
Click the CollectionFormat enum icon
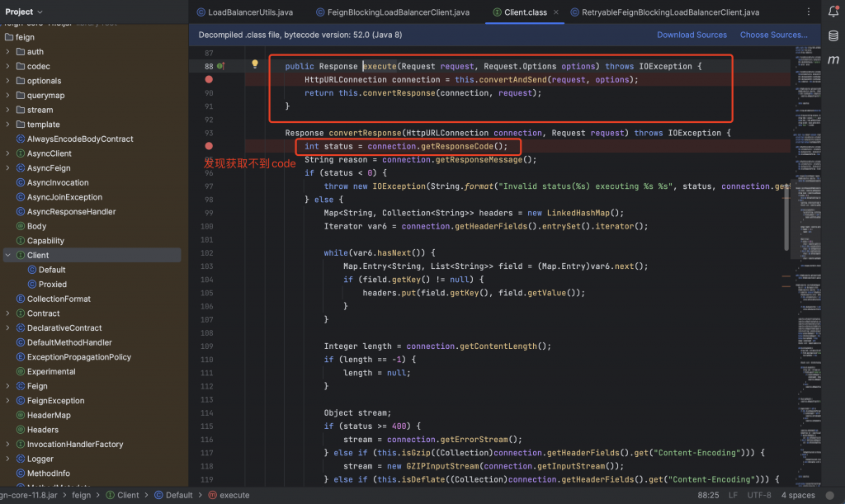tap(21, 299)
